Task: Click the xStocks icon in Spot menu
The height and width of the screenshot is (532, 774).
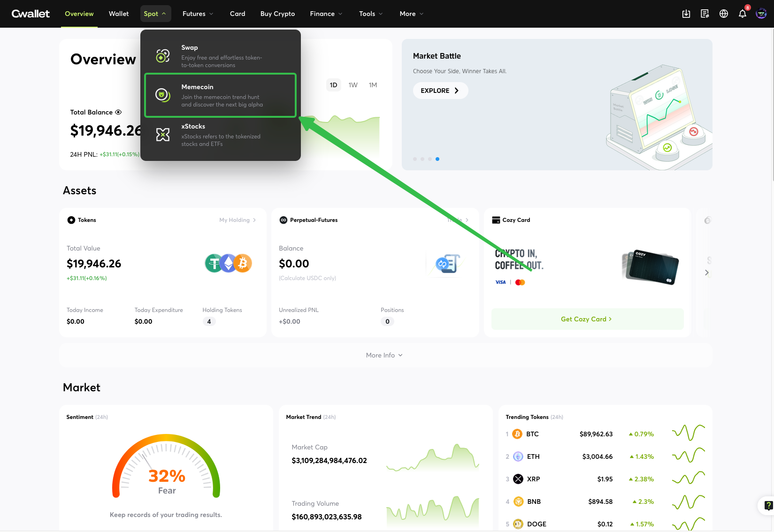Action: point(163,135)
